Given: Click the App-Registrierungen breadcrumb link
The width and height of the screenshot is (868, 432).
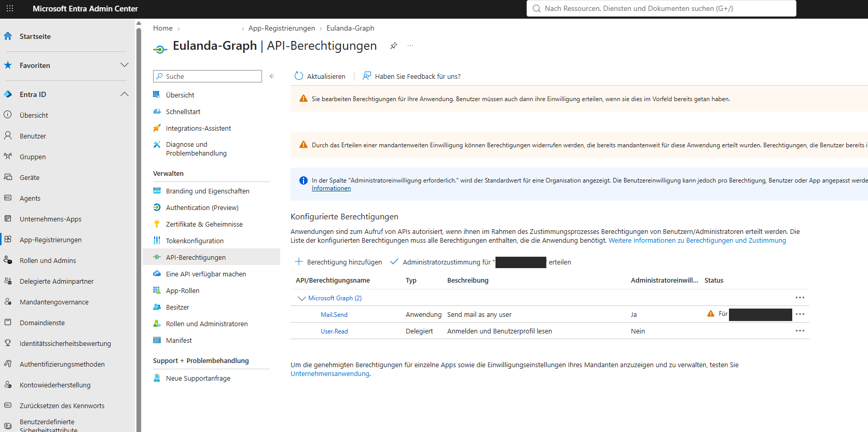Looking at the screenshot, I should pos(282,28).
